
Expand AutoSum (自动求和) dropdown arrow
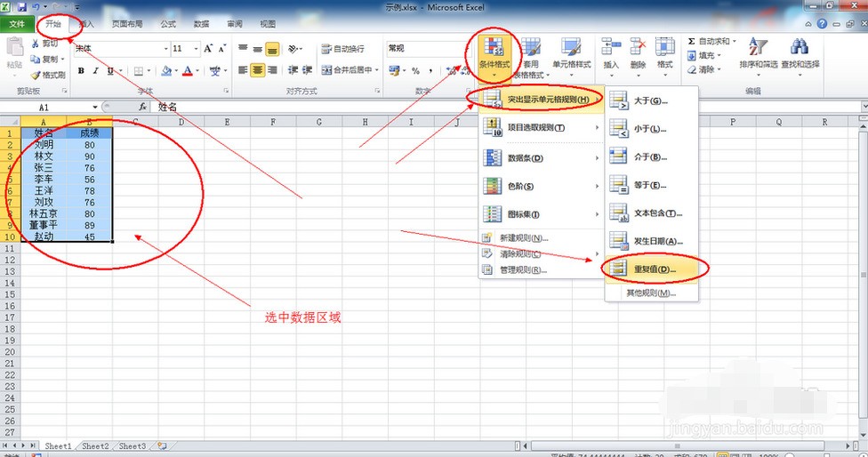(734, 41)
